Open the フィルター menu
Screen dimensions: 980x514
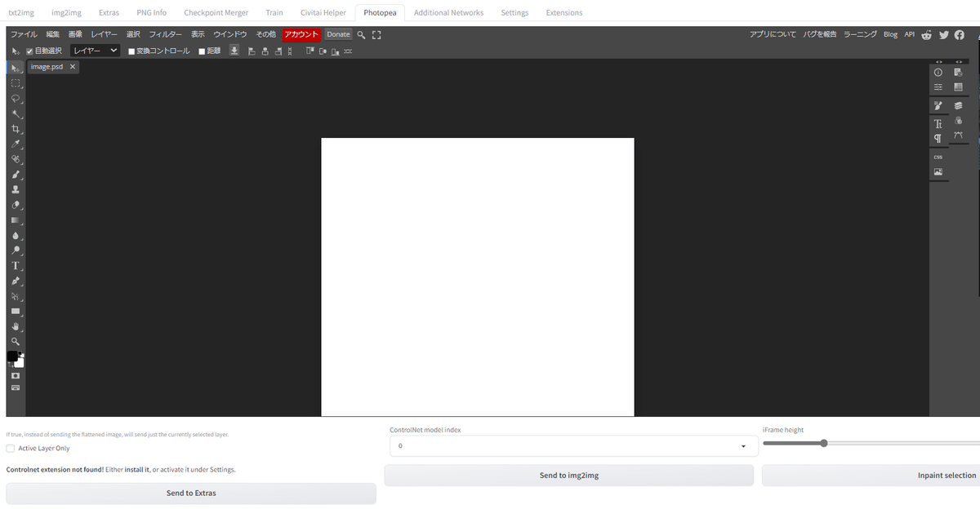tap(165, 34)
